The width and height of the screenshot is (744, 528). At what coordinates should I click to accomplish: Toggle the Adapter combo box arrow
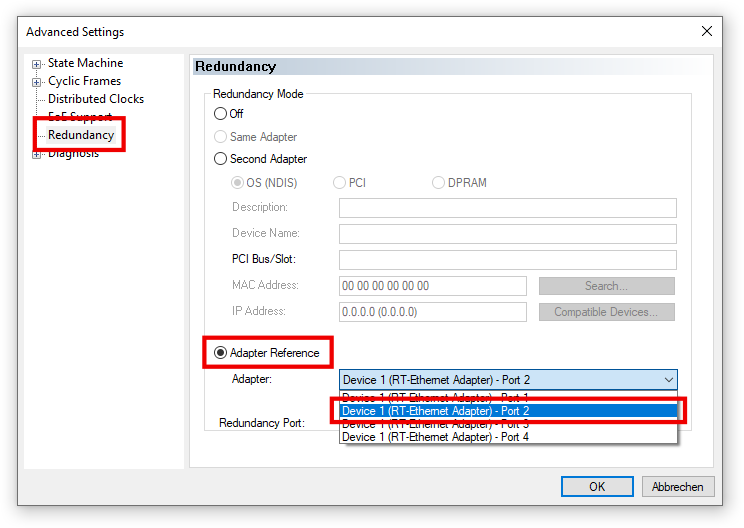(669, 380)
